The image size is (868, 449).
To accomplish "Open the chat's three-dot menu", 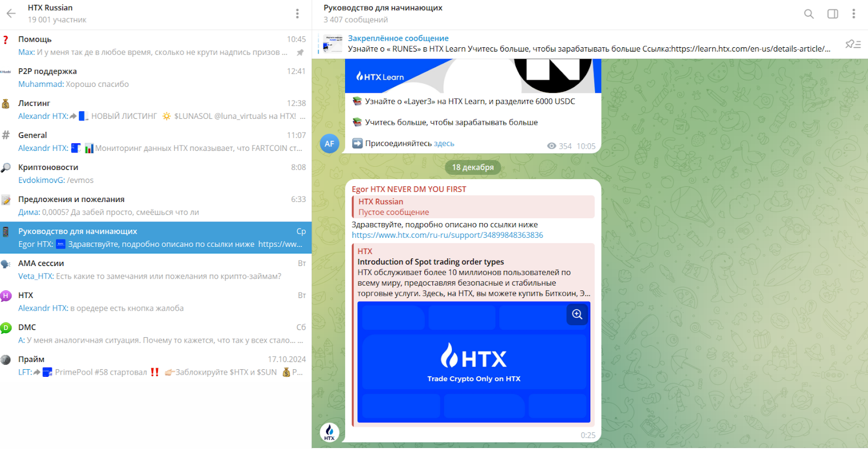I will point(853,14).
